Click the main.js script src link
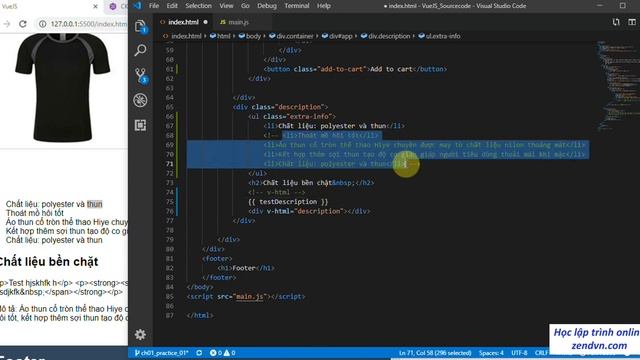The width and height of the screenshot is (640, 360). point(249,296)
